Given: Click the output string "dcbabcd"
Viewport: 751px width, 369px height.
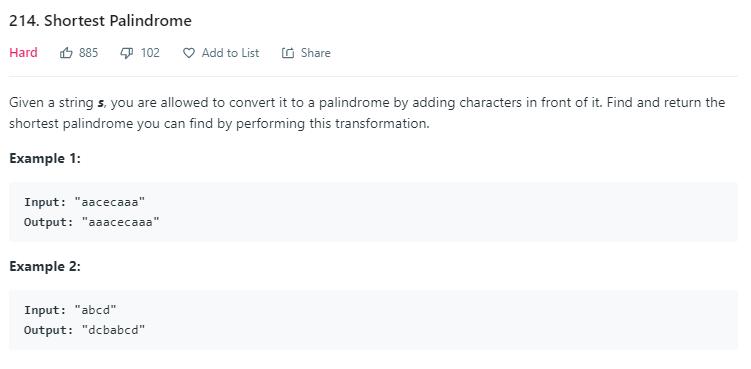Looking at the screenshot, I should pos(113,330).
